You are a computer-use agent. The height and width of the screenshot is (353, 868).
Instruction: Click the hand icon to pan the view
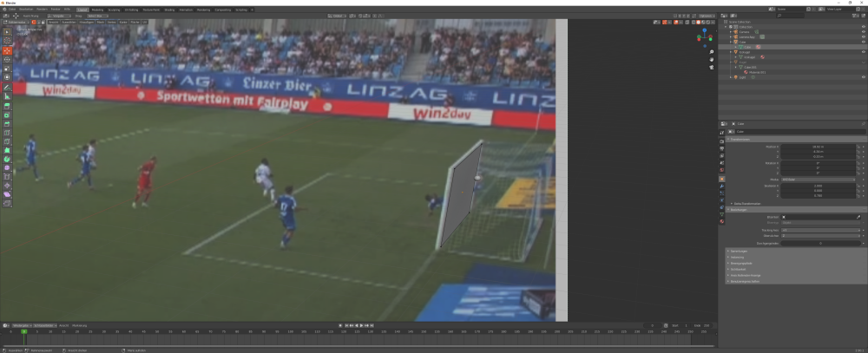(x=712, y=60)
